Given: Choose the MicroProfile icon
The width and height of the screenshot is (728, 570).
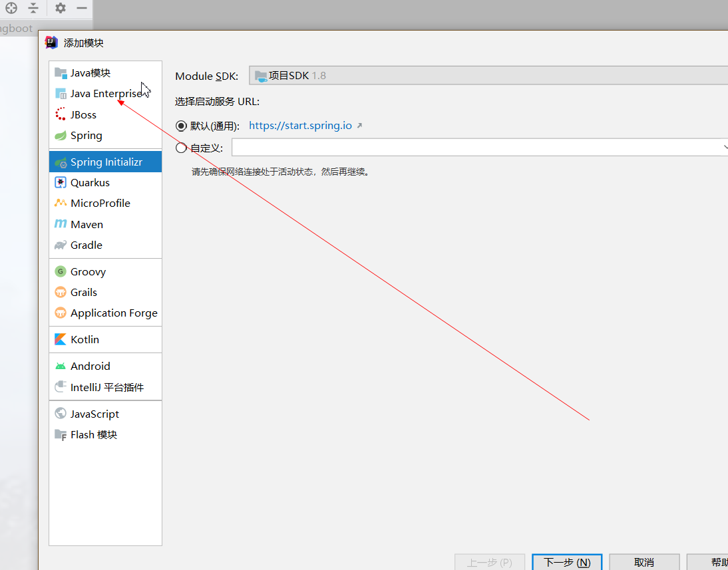Looking at the screenshot, I should (x=61, y=203).
